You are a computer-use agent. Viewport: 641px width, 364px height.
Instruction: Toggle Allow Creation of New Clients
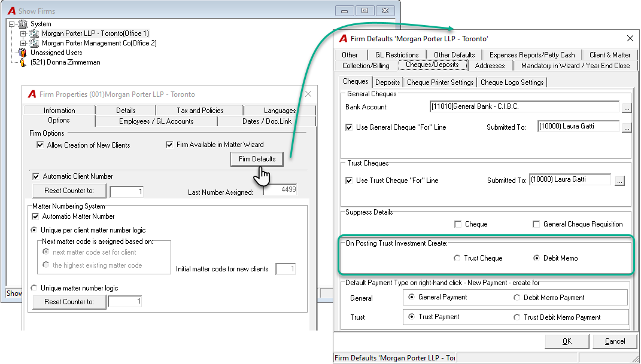(40, 145)
